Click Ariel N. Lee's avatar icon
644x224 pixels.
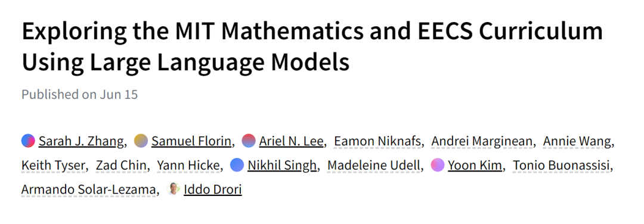tap(249, 141)
